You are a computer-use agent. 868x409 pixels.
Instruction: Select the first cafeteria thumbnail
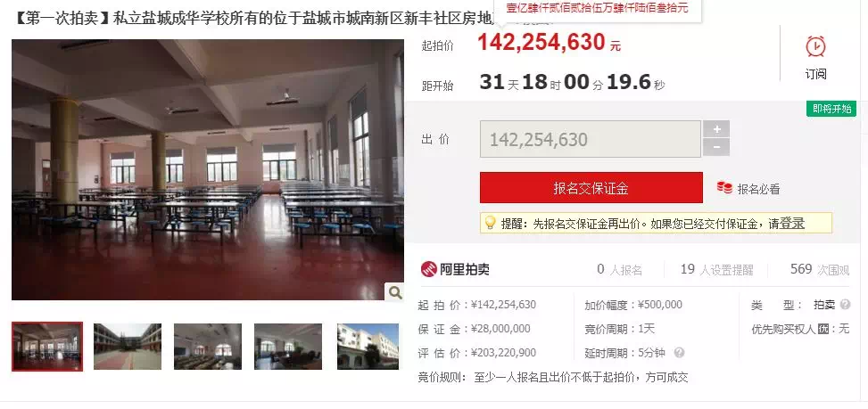point(47,347)
